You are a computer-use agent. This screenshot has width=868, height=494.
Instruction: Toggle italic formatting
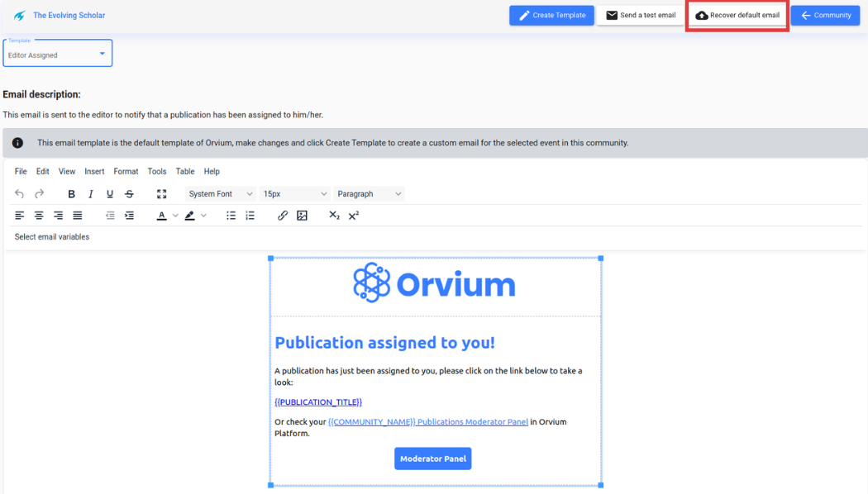click(90, 193)
